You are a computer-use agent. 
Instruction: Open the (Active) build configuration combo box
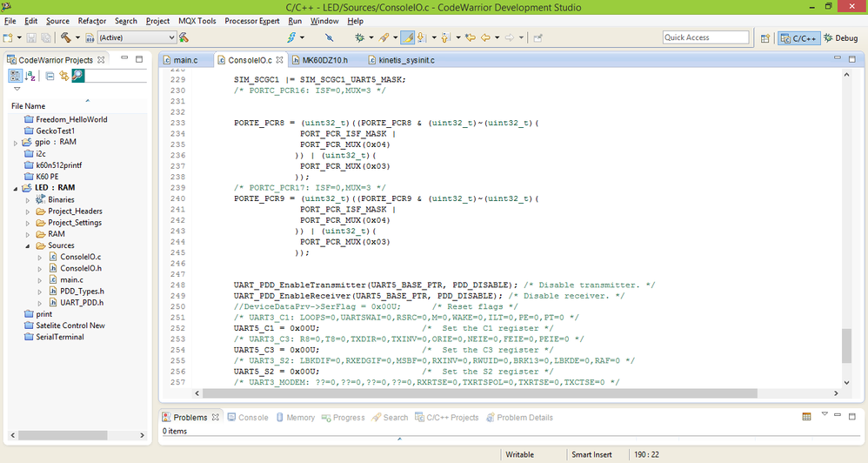[137, 37]
